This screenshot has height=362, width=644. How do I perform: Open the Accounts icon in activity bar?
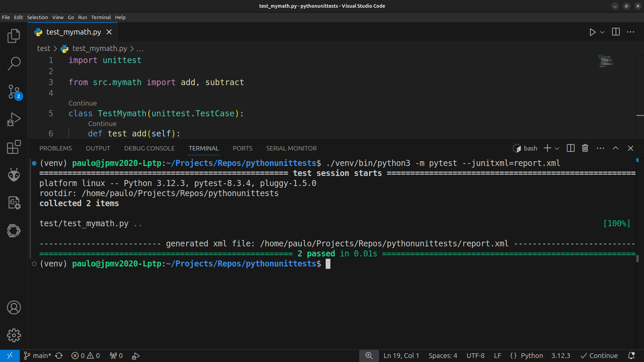tap(14, 307)
